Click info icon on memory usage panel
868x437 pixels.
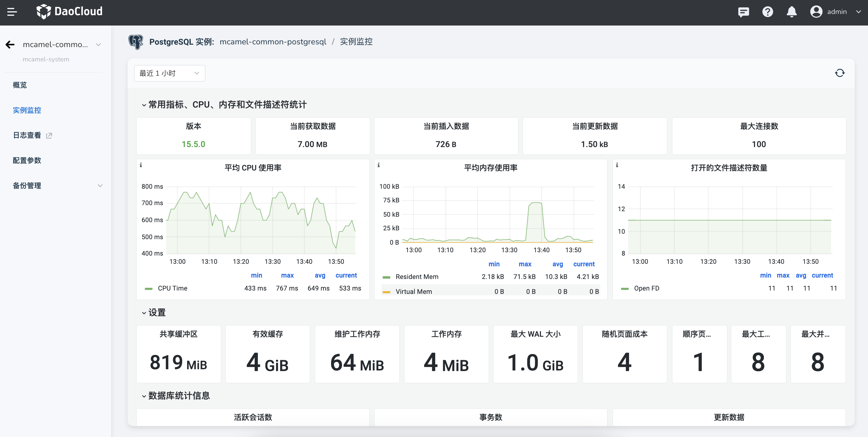tap(378, 165)
